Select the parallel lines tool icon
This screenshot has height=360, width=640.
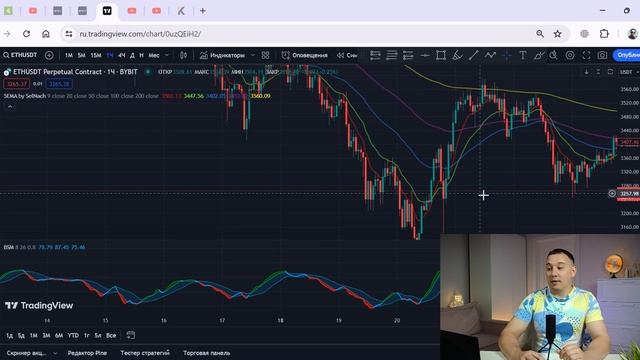[391, 55]
